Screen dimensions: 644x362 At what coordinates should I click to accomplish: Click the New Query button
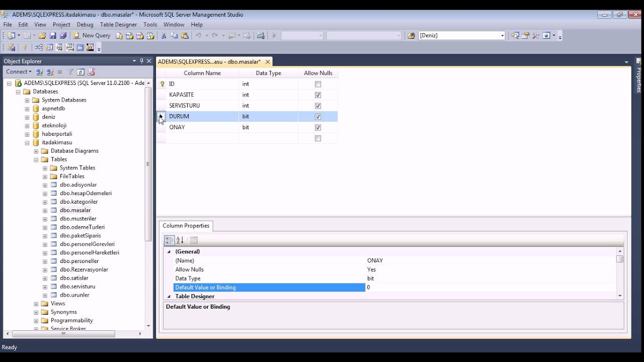tap(92, 36)
